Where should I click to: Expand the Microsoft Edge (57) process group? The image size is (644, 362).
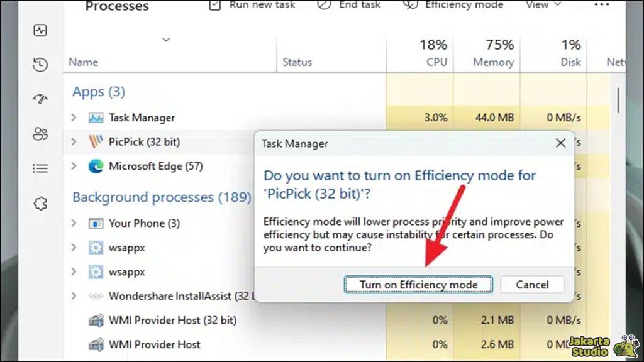74,167
